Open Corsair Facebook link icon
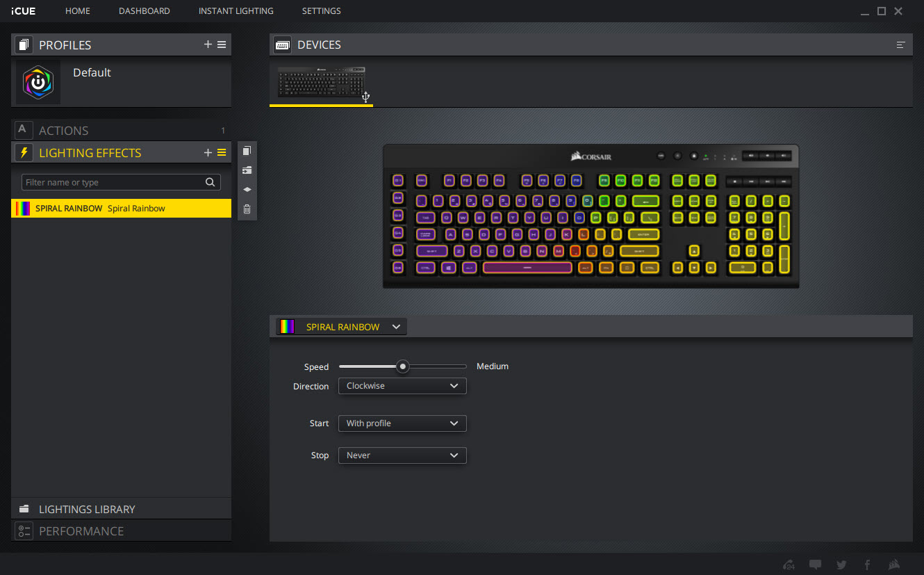 867,565
